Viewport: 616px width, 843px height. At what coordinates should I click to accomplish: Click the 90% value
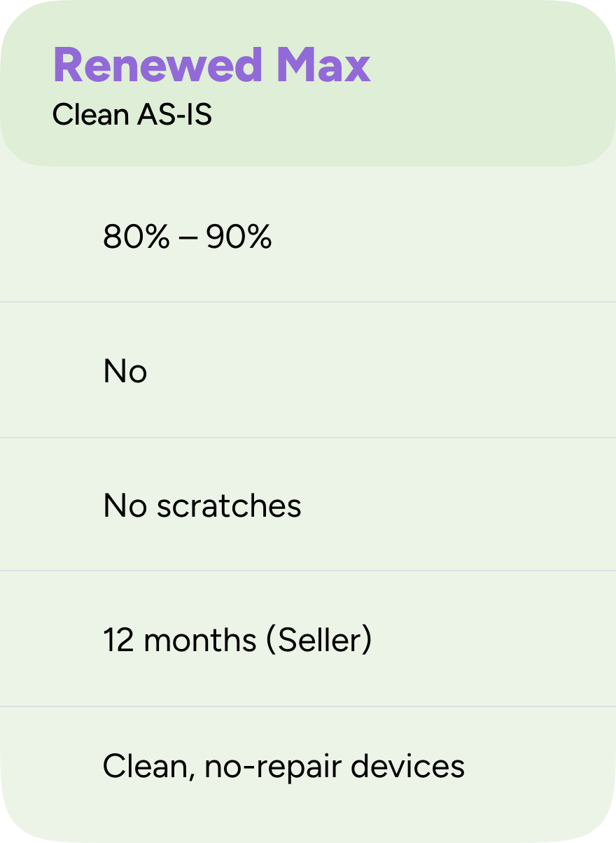[238, 238]
